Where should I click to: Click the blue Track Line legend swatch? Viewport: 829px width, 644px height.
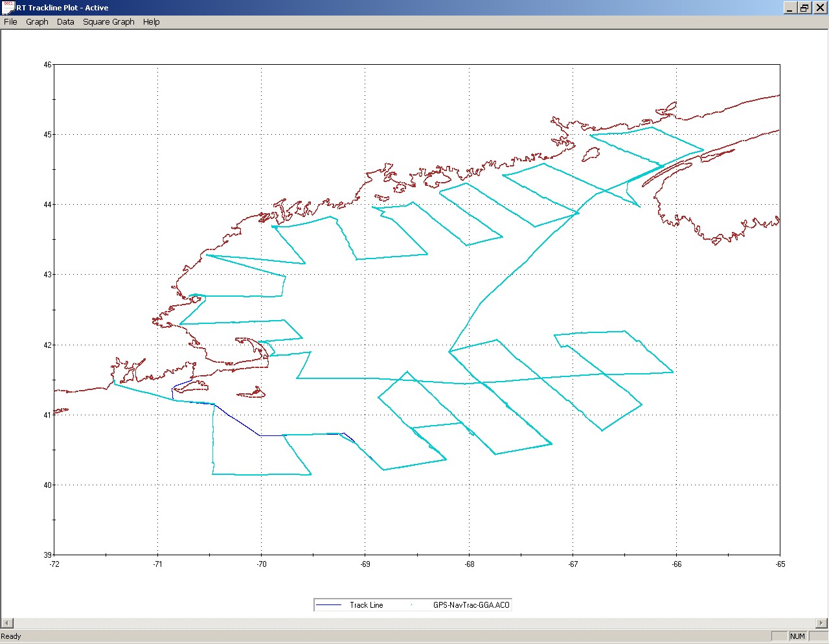tap(329, 605)
